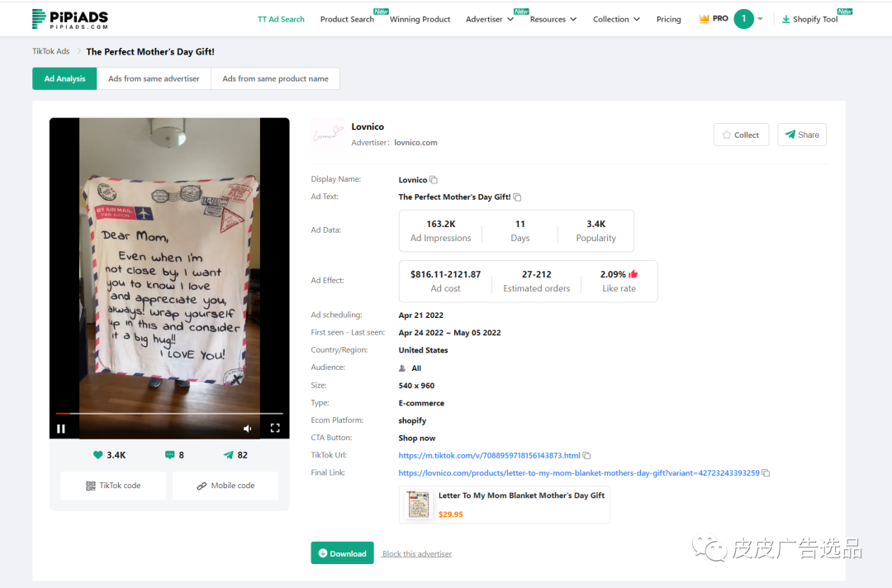The width and height of the screenshot is (892, 588).
Task: Open the TT Ad Search menu
Action: pos(281,19)
